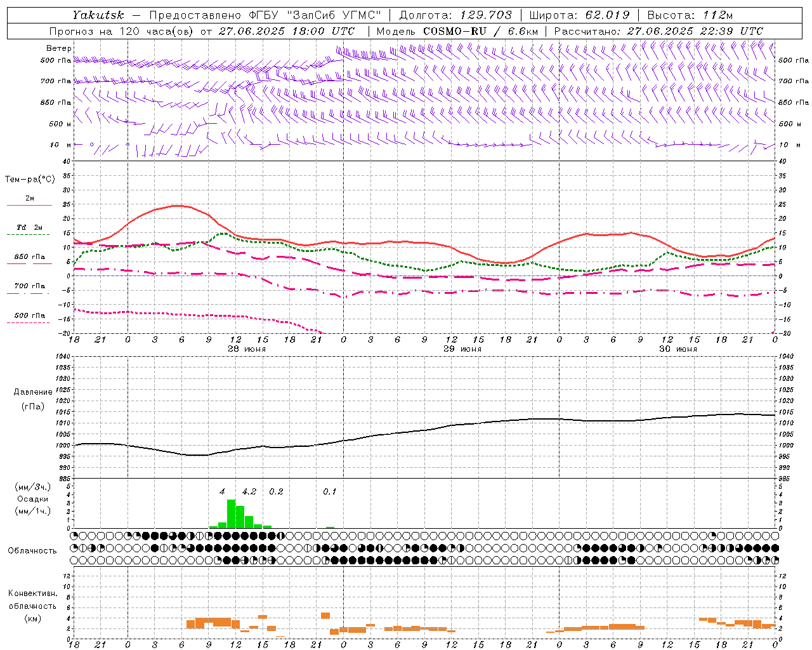Click the 'Модель COSMO-RU / 6.6км' text

(x=457, y=31)
